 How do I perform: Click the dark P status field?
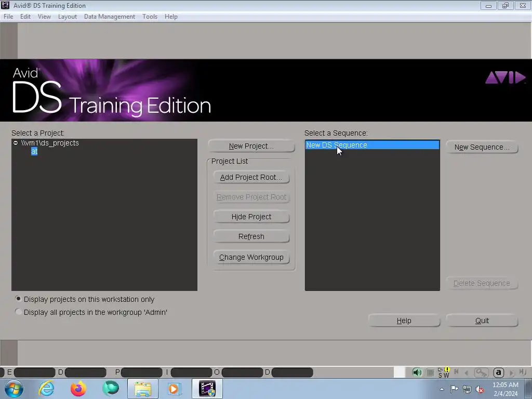click(x=141, y=373)
